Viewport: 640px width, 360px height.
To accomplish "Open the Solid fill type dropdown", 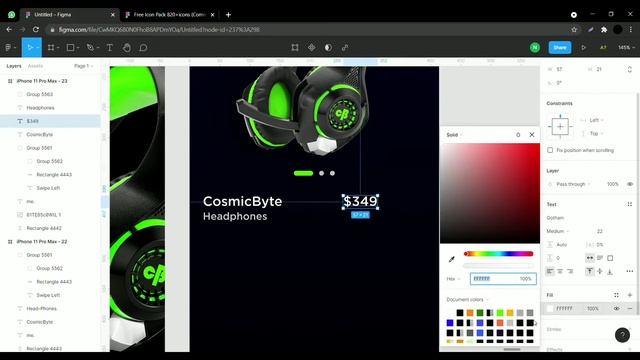I will 454,135.
